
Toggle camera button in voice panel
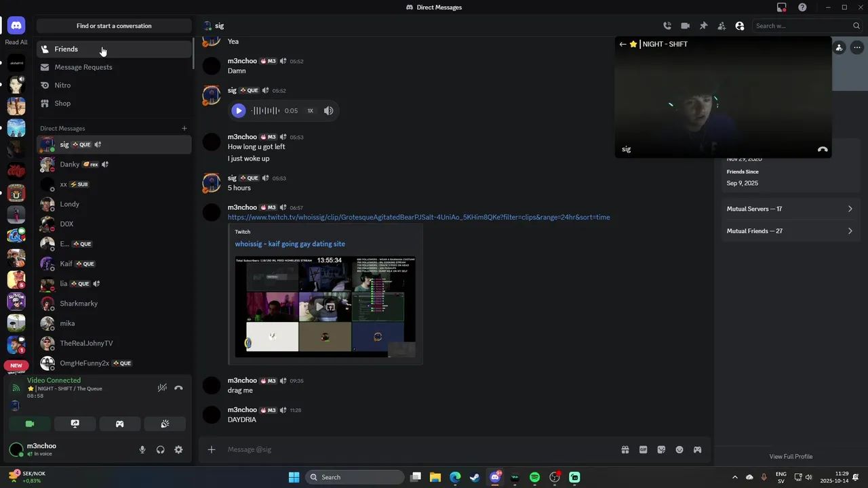coord(30,424)
